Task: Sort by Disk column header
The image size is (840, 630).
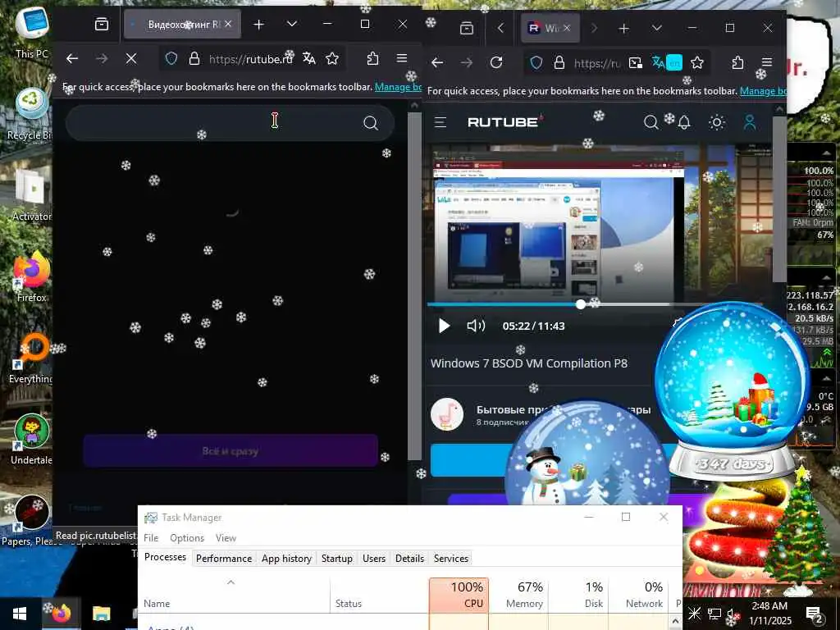Action: pyautogui.click(x=578, y=596)
